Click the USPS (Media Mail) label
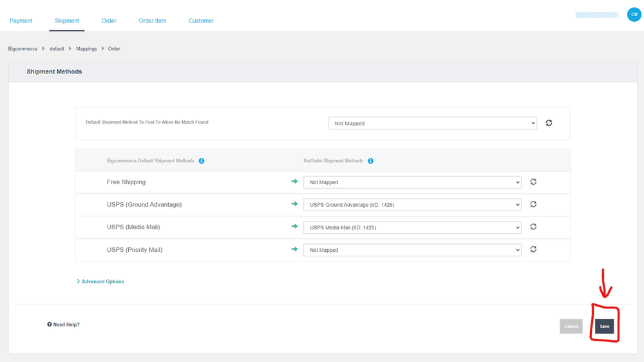The image size is (644, 362). point(133,227)
